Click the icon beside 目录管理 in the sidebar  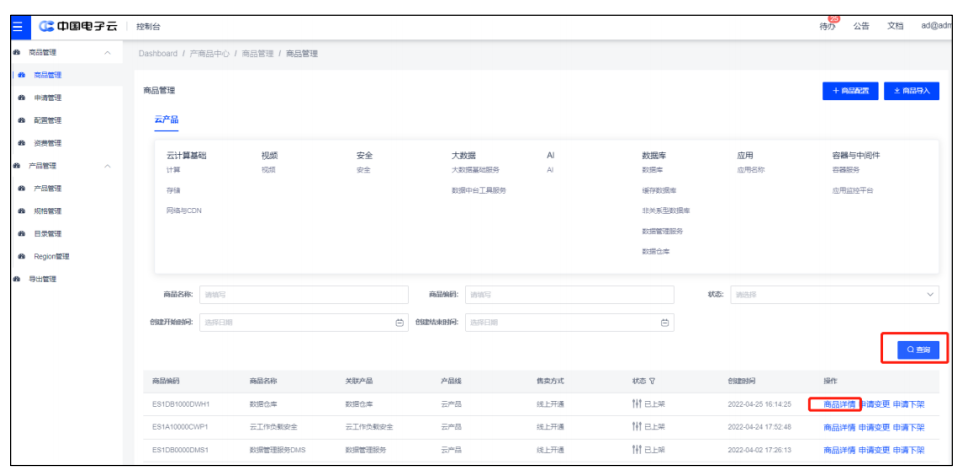[x=22, y=234]
